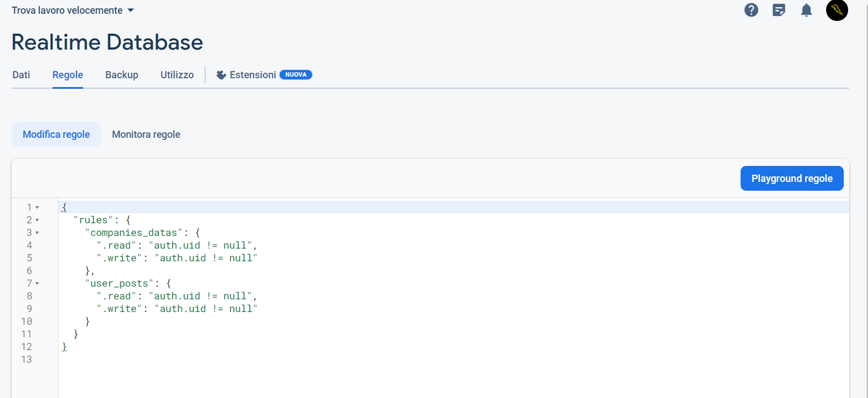868x398 pixels.
Task: Click the "rules" key in the editor
Action: coord(93,220)
